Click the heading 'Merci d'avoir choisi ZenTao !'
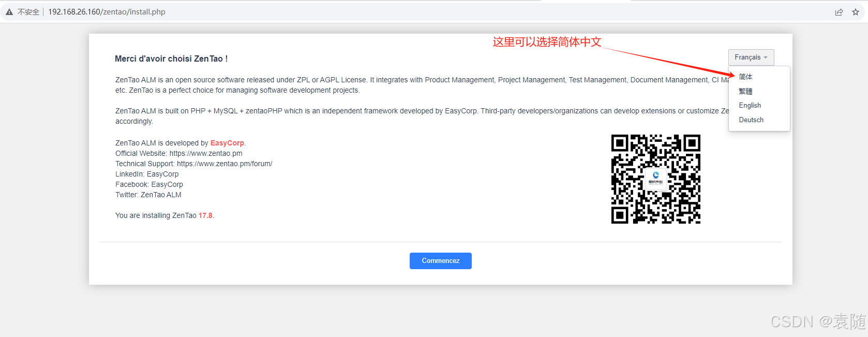The width and height of the screenshot is (868, 337). tap(171, 58)
